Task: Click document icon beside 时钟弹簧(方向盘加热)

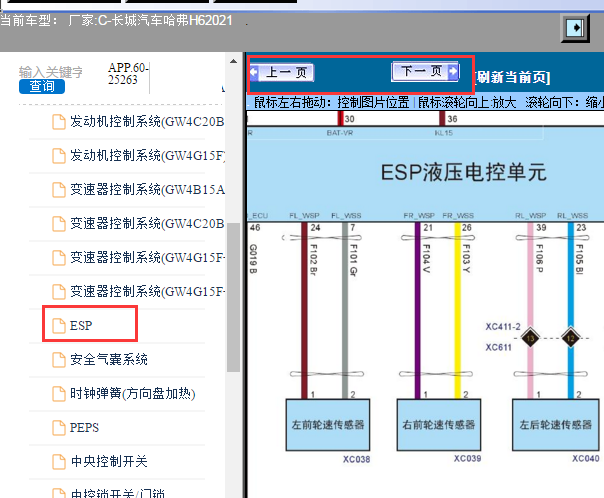Action: (x=59, y=394)
